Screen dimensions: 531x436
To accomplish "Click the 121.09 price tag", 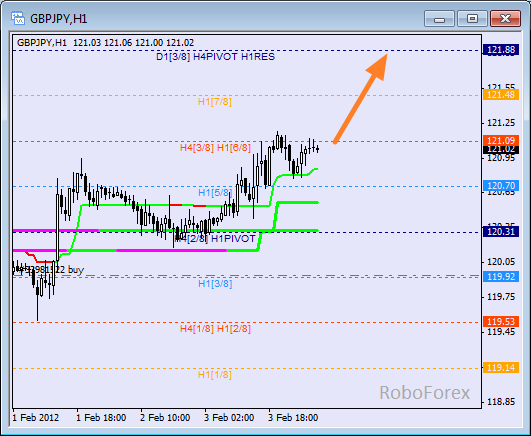I will pos(501,140).
